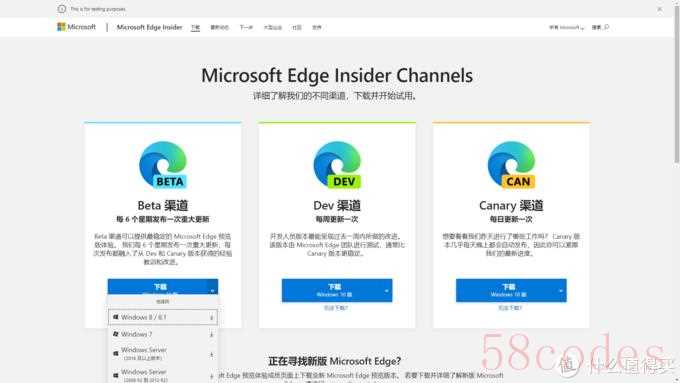This screenshot has width=680, height=383.
Task: Select Windows Server 2016 option in list
Action: (x=163, y=354)
